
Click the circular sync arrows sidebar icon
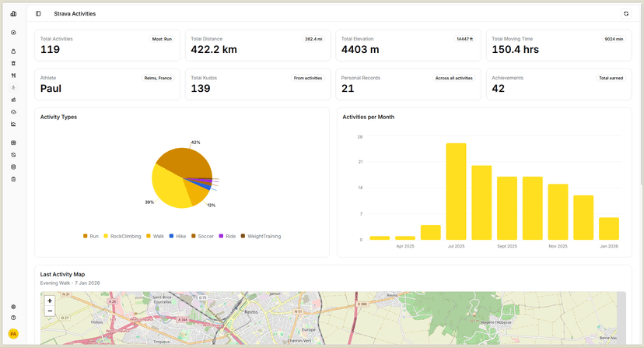coord(13,155)
